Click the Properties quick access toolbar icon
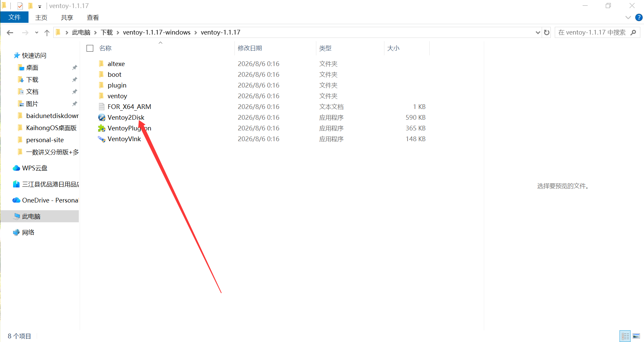 click(20, 6)
